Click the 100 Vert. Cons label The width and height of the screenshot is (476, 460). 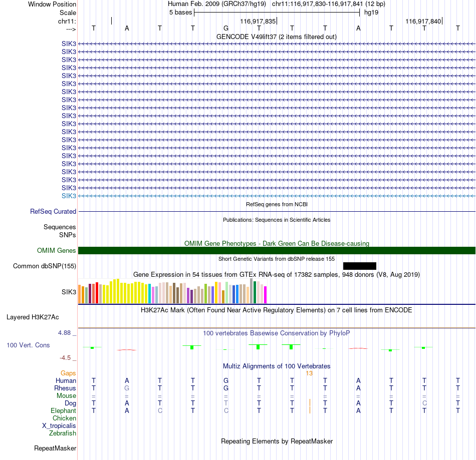(28, 345)
